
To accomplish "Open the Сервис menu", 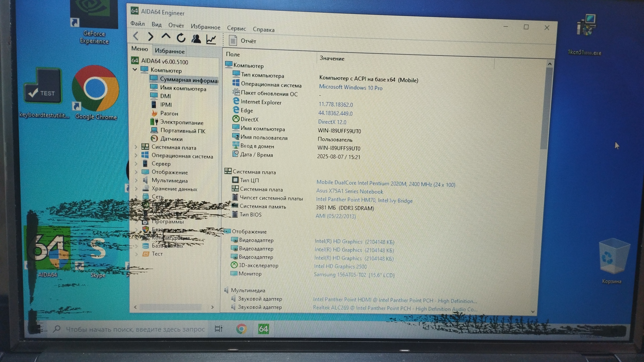I will (x=236, y=28).
